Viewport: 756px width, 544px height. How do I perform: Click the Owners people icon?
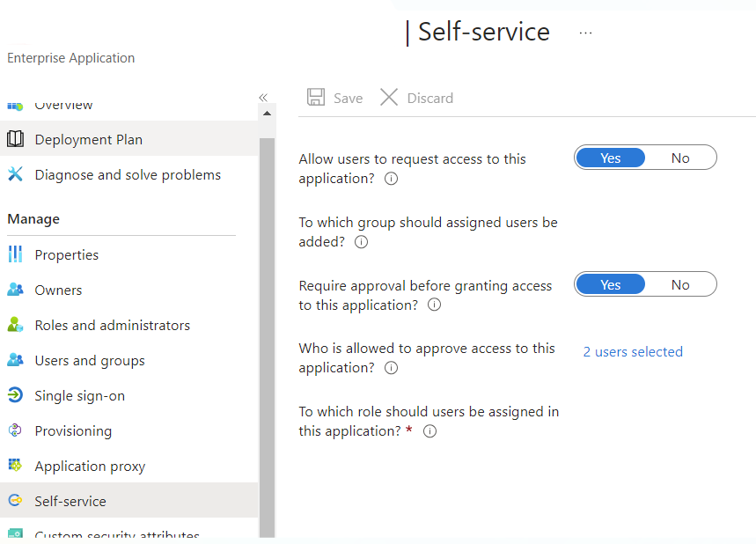(15, 290)
